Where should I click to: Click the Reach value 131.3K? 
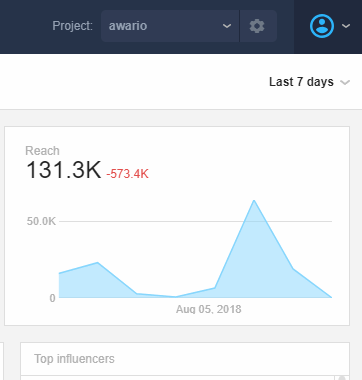coord(63,170)
